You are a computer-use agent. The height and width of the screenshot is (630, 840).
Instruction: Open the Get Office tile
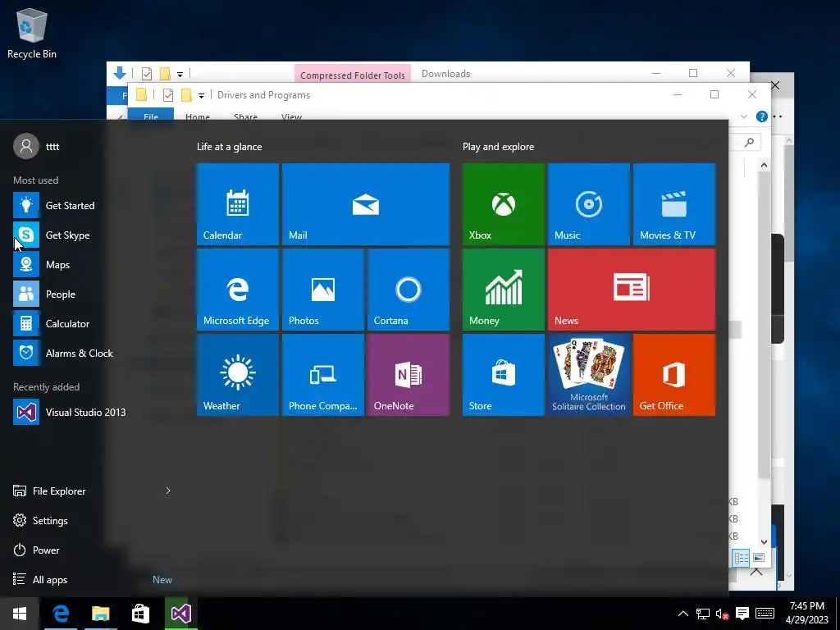(x=674, y=374)
